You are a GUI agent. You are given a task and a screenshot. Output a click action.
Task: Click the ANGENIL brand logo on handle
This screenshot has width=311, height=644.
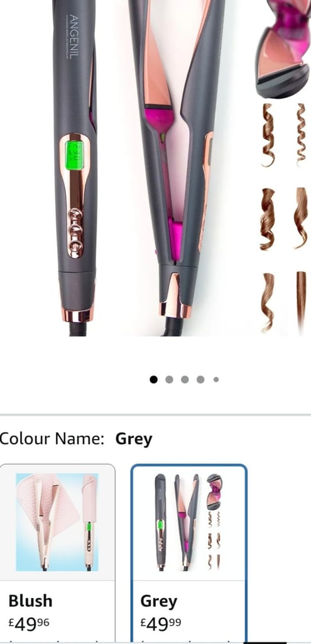coord(74,36)
